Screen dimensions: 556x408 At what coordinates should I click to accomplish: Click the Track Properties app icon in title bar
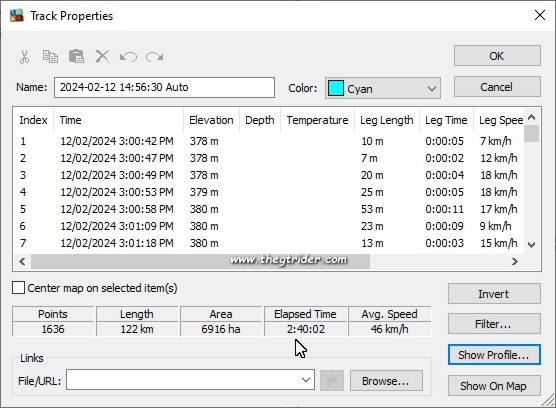pyautogui.click(x=16, y=16)
